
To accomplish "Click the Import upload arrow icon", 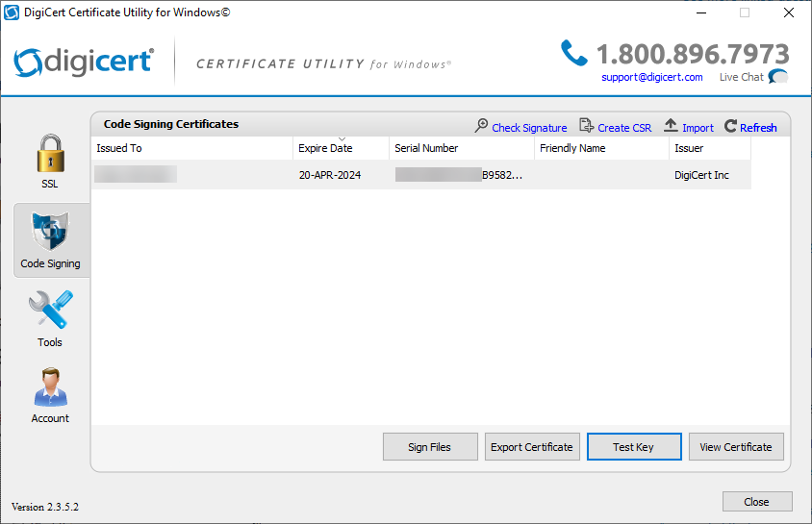I will pyautogui.click(x=671, y=125).
